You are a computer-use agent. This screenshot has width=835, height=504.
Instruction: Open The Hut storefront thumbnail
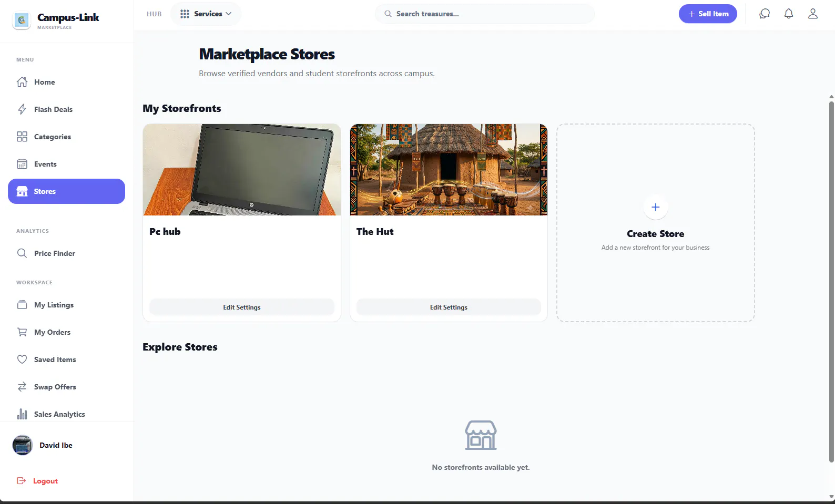[449, 170]
